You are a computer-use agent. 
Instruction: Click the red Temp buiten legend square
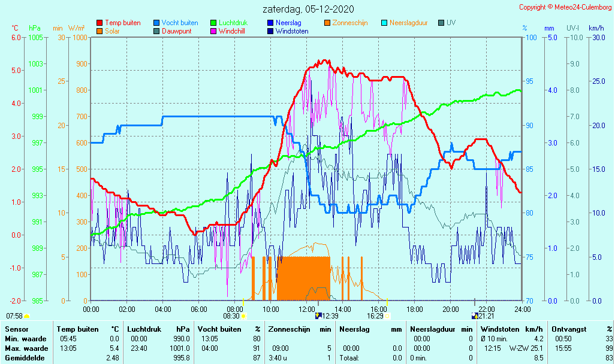click(100, 23)
